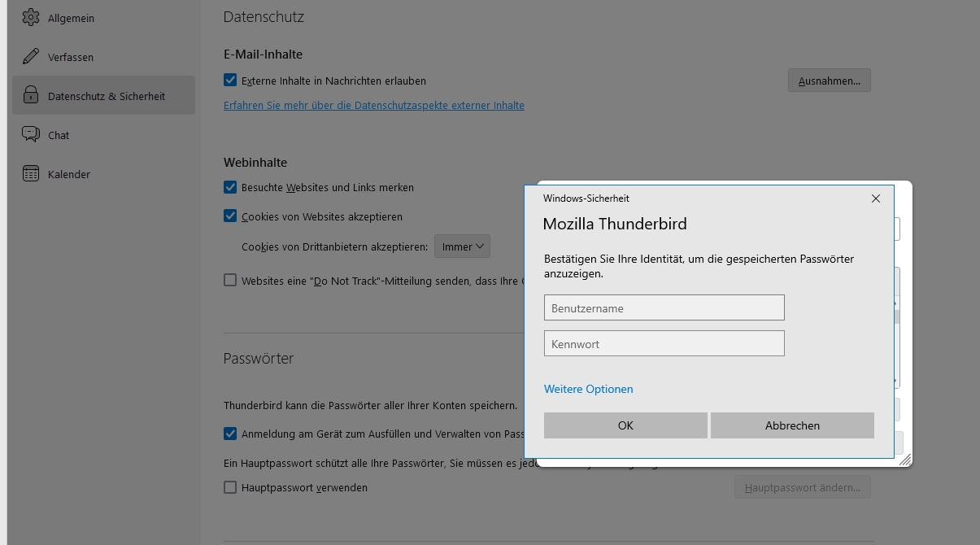Open the third-party cookies Immer dropdown

click(462, 246)
